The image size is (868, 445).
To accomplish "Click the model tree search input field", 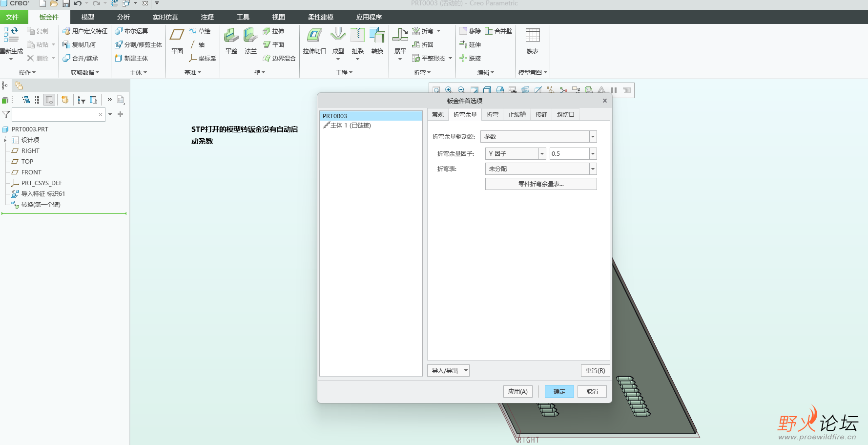I will (x=55, y=114).
